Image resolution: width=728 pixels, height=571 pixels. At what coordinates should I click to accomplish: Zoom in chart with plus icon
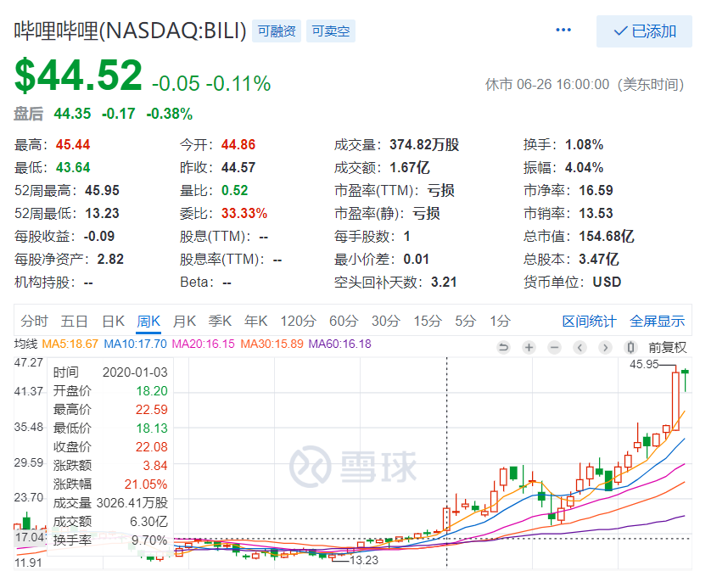tap(529, 347)
